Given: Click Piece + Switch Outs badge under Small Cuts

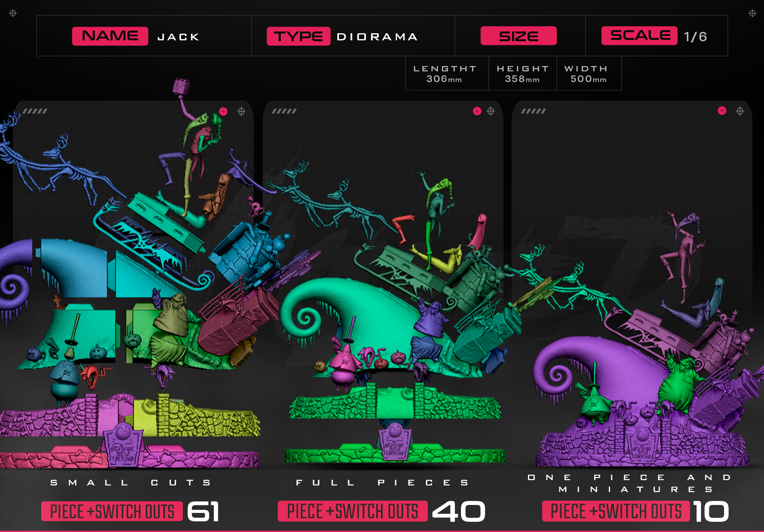Looking at the screenshot, I should point(112,512).
